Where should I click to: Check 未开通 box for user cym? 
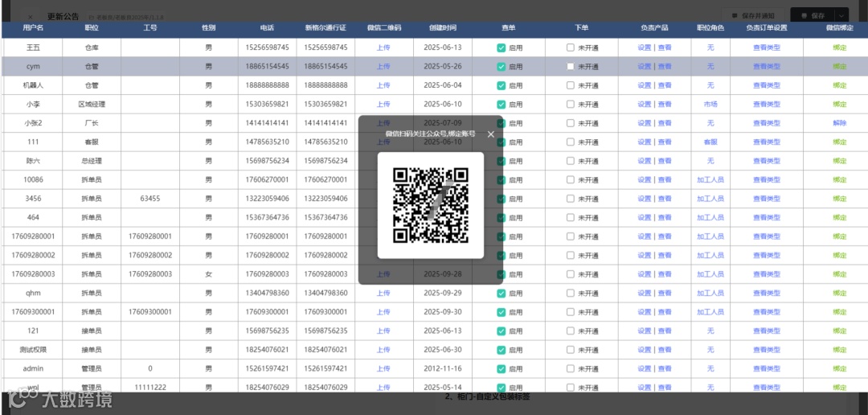(x=570, y=67)
